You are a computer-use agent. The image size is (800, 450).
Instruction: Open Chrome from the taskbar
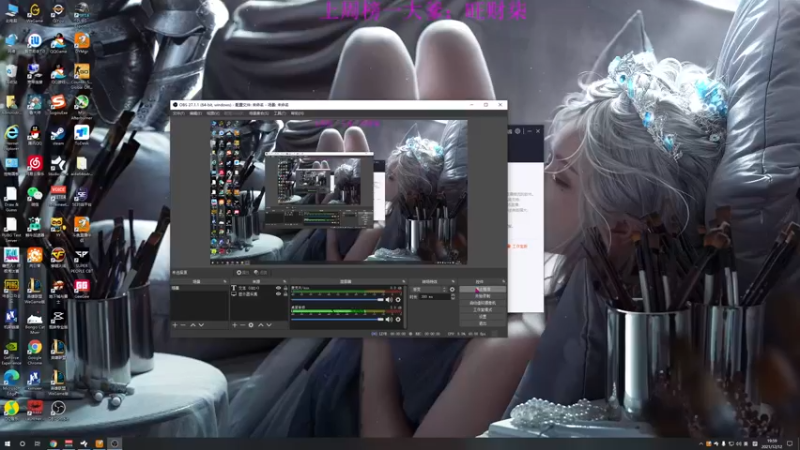coord(53,444)
